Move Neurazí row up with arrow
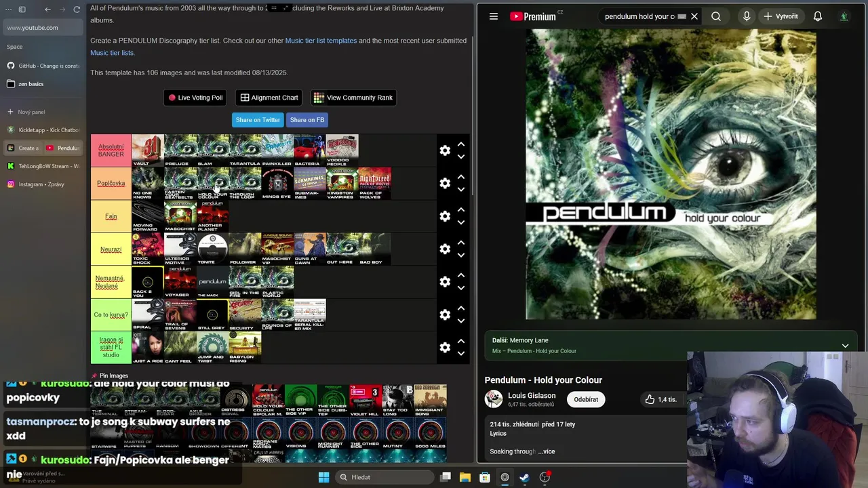868x488 pixels. pos(461,243)
